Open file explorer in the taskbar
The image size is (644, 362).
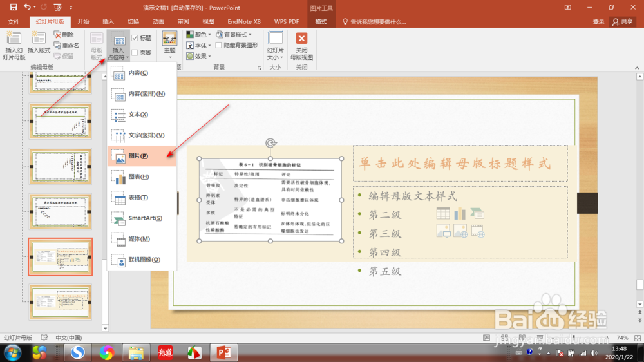click(x=136, y=352)
